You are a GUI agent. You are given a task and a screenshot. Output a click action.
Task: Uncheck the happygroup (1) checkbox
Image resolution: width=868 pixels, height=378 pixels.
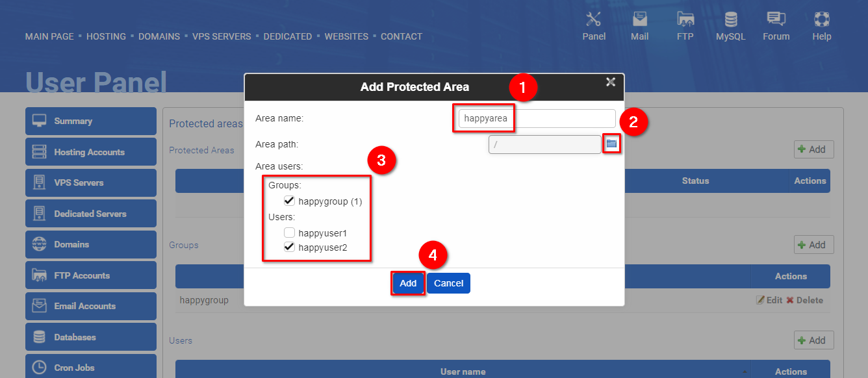(290, 201)
